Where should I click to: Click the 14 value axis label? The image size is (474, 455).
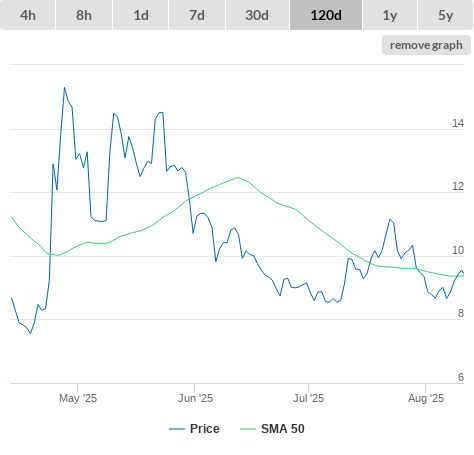458,123
